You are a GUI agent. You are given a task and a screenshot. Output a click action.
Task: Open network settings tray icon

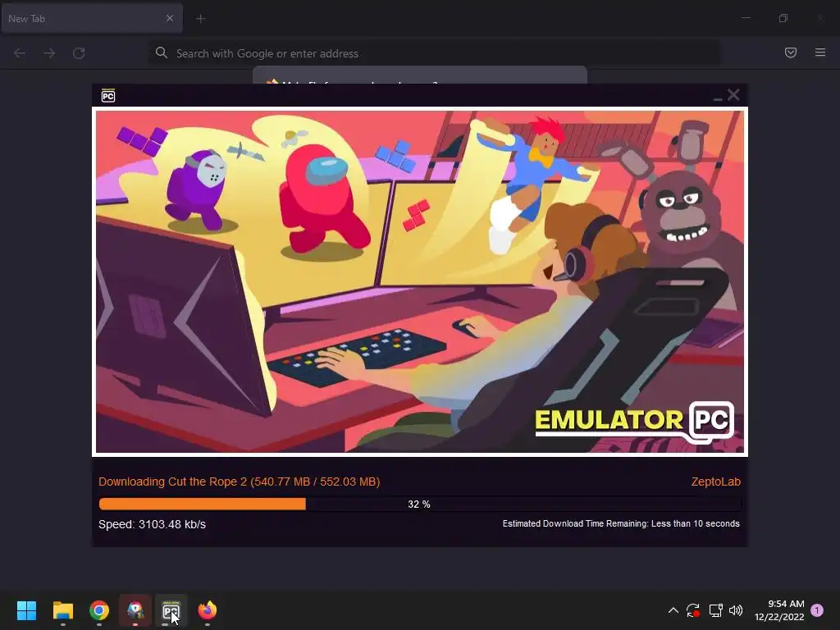(715, 610)
